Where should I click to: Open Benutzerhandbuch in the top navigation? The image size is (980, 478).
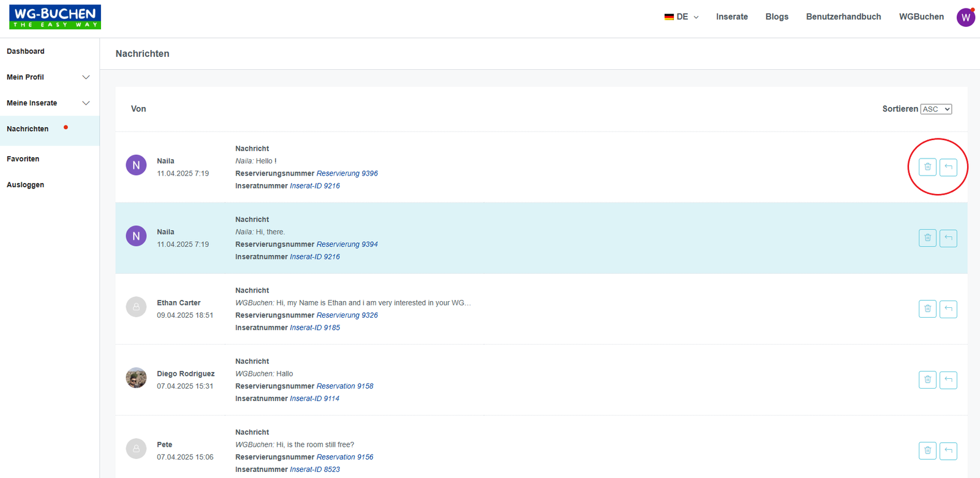coord(843,17)
